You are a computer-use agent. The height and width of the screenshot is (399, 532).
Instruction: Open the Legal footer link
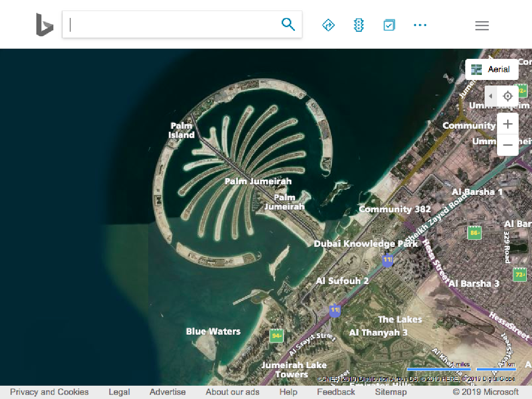pos(119,392)
